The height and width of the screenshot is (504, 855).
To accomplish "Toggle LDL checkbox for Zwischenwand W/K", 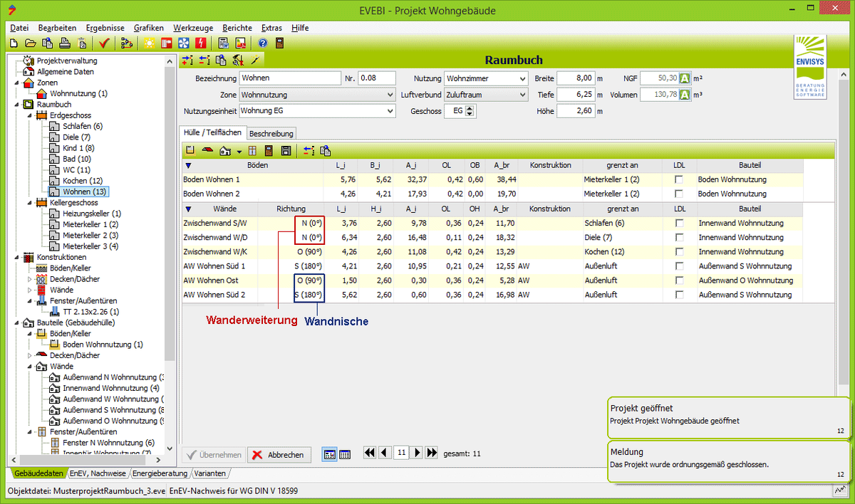I will point(679,252).
